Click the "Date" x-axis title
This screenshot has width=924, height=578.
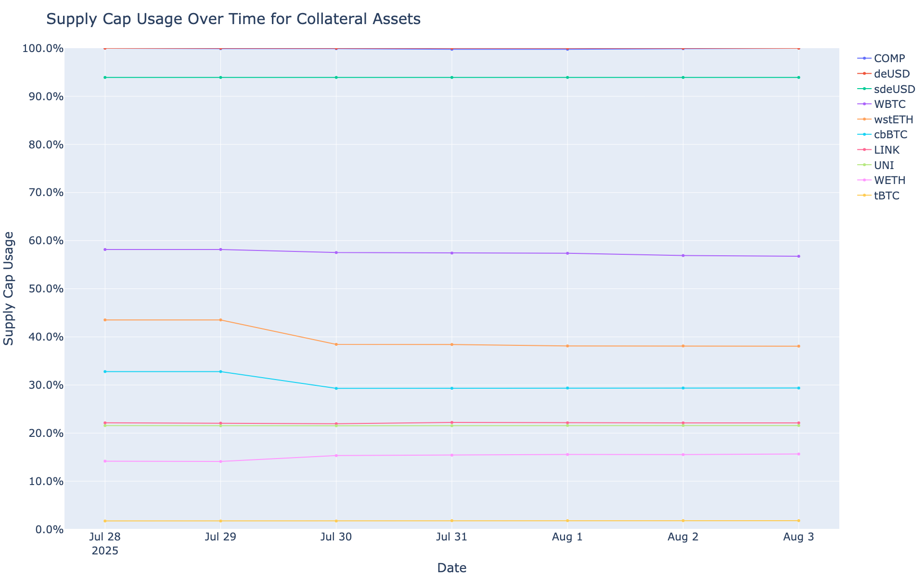(451, 568)
